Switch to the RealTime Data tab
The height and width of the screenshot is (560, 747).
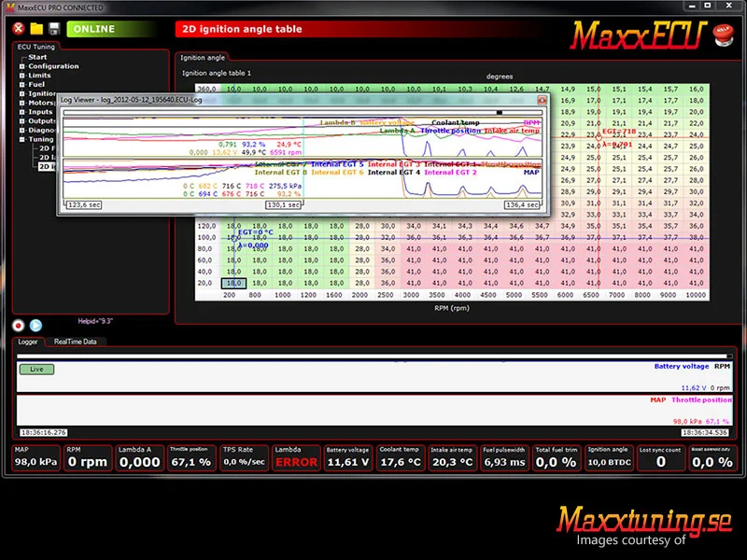click(x=76, y=342)
